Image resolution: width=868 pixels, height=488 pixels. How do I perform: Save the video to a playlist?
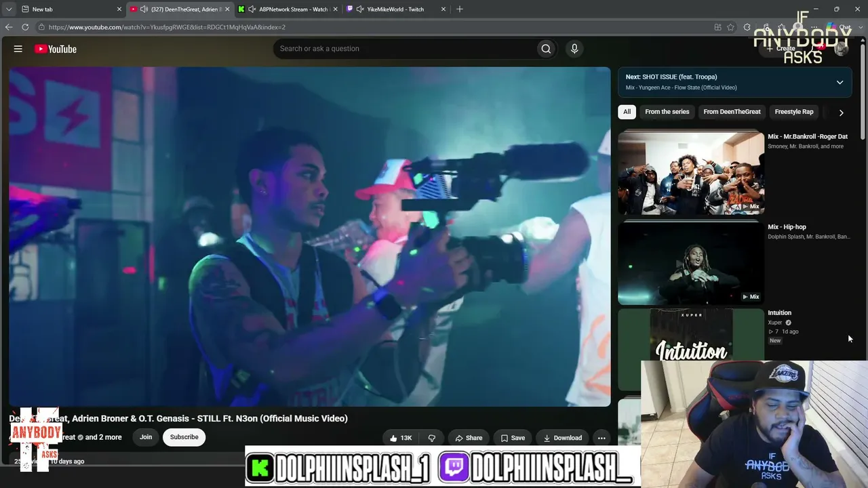pos(513,438)
